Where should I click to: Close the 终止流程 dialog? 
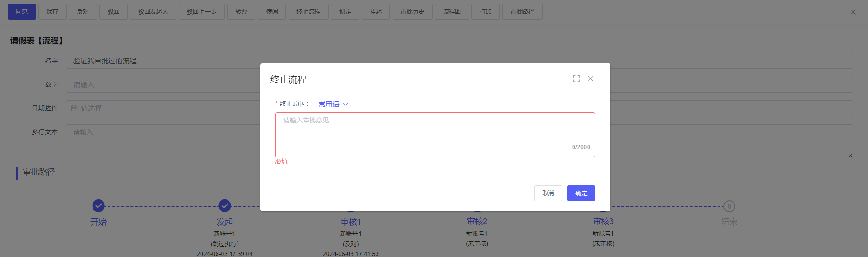pyautogui.click(x=590, y=79)
